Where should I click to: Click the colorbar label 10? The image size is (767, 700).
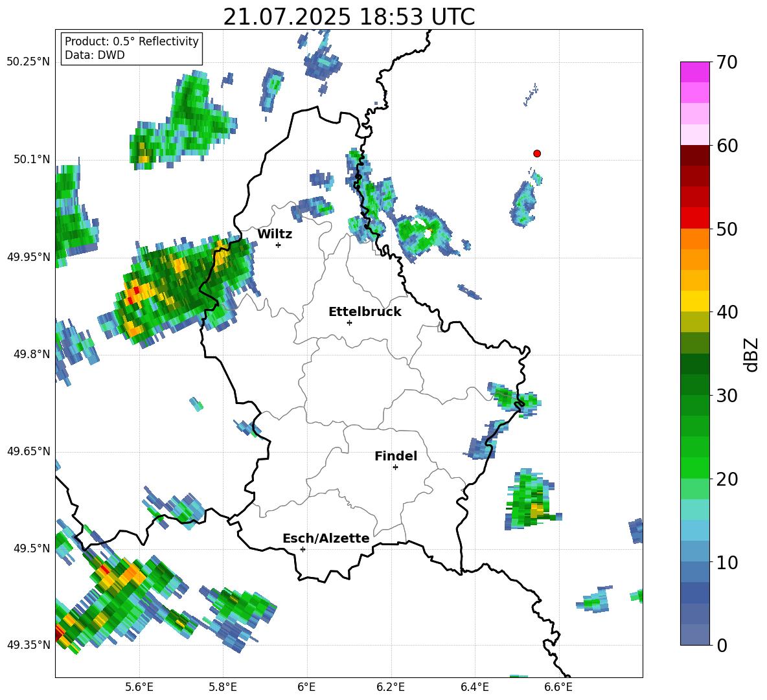coord(727,563)
